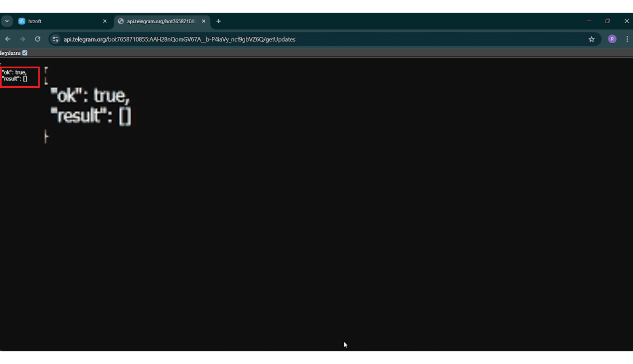Click the forward navigation arrow

[x=23, y=39]
